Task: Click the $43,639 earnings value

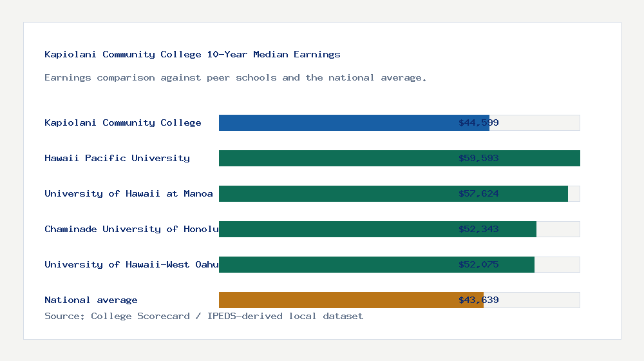Action: (x=478, y=300)
